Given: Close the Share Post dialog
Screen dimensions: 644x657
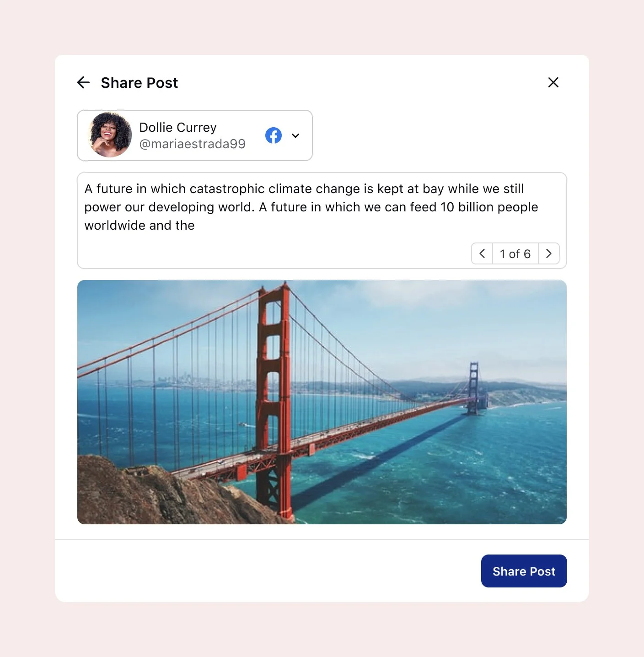Looking at the screenshot, I should tap(553, 82).
